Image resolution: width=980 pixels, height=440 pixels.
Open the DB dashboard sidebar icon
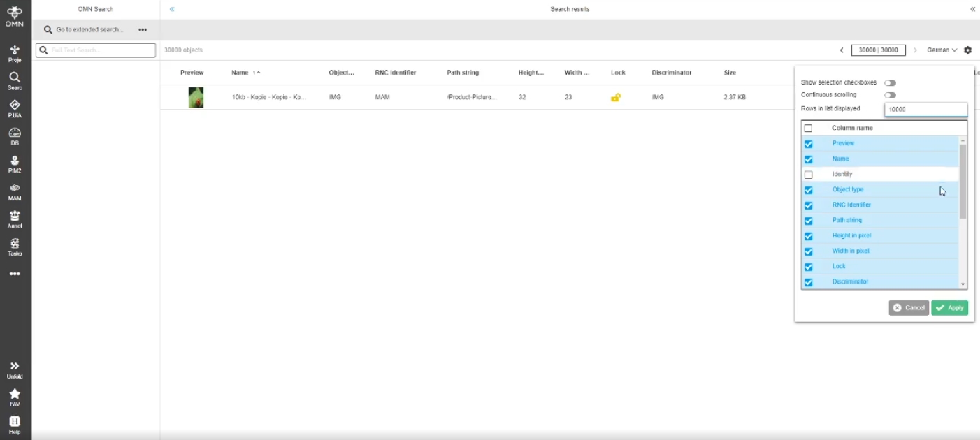tap(15, 137)
